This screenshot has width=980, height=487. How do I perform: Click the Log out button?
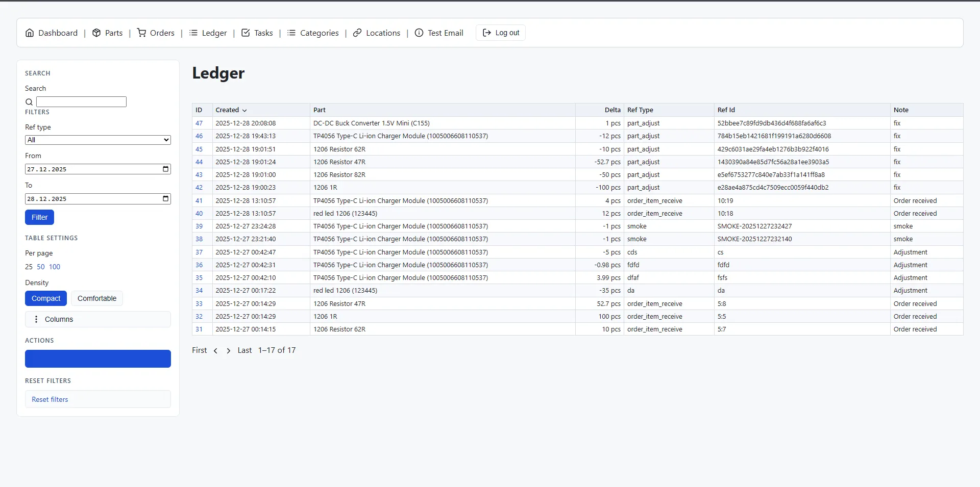(x=501, y=33)
